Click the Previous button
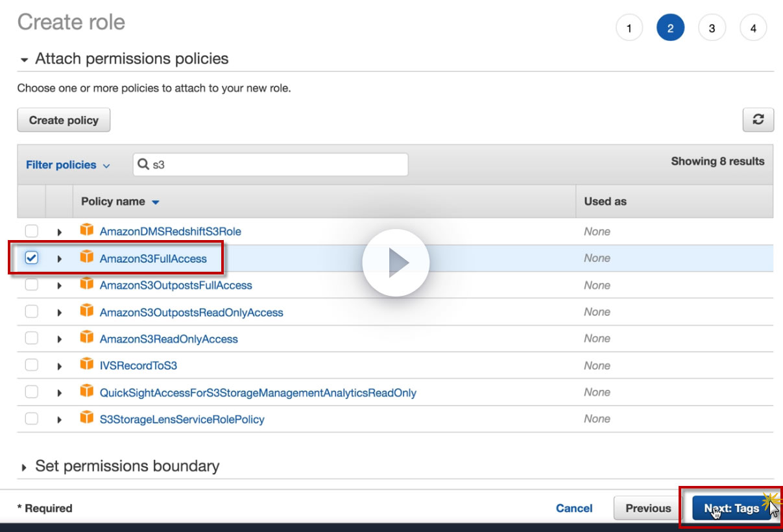The width and height of the screenshot is (783, 532). 648,508
